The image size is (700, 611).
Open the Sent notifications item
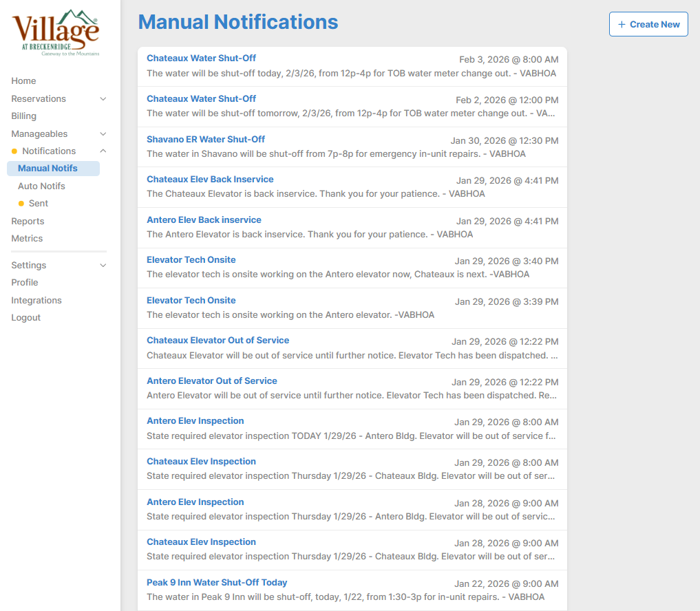coord(39,204)
